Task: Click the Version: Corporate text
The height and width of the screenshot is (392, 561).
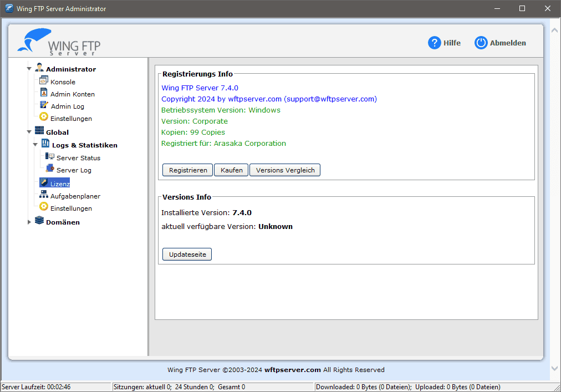Action: pos(195,121)
